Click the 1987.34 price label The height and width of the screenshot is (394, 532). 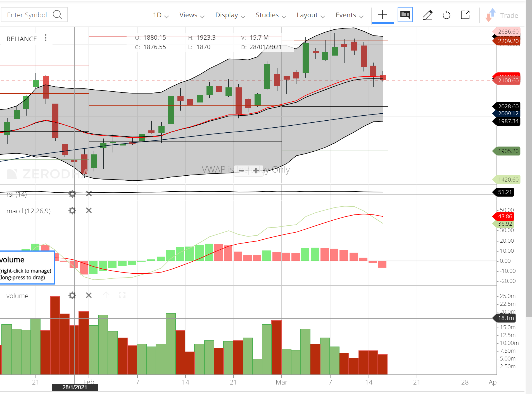click(x=506, y=121)
